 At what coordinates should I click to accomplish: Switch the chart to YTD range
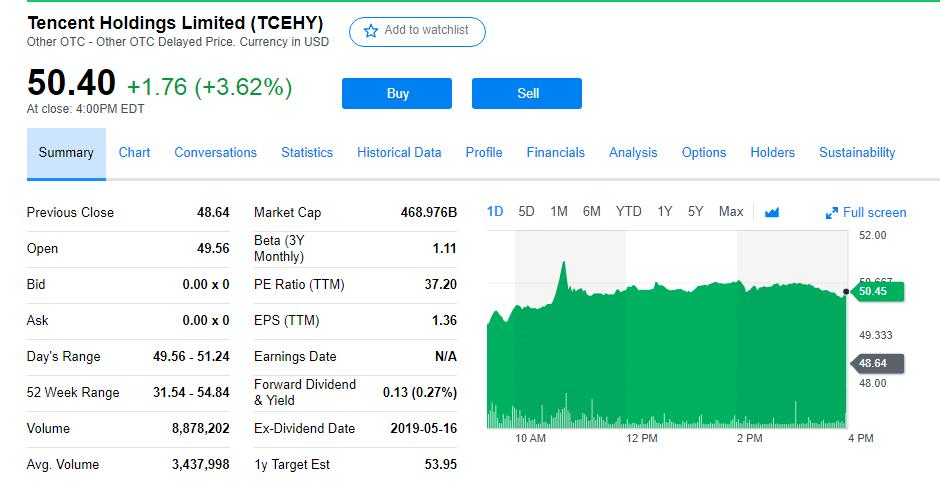point(628,212)
